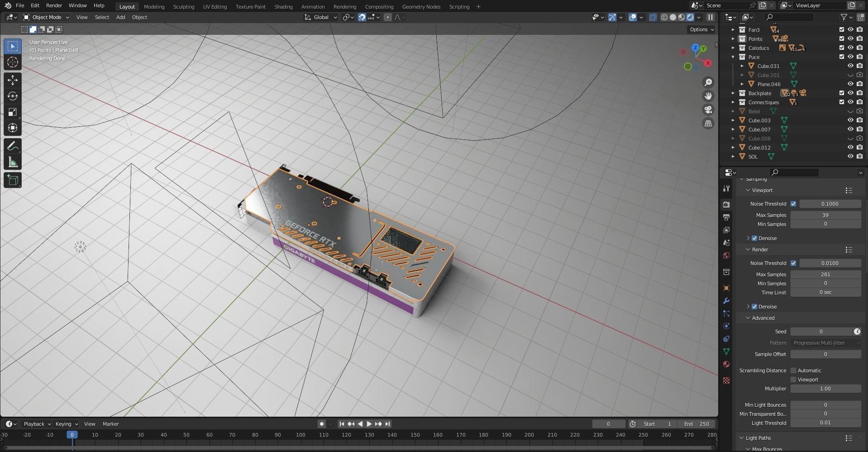Collapse the Puce collection

pos(733,57)
